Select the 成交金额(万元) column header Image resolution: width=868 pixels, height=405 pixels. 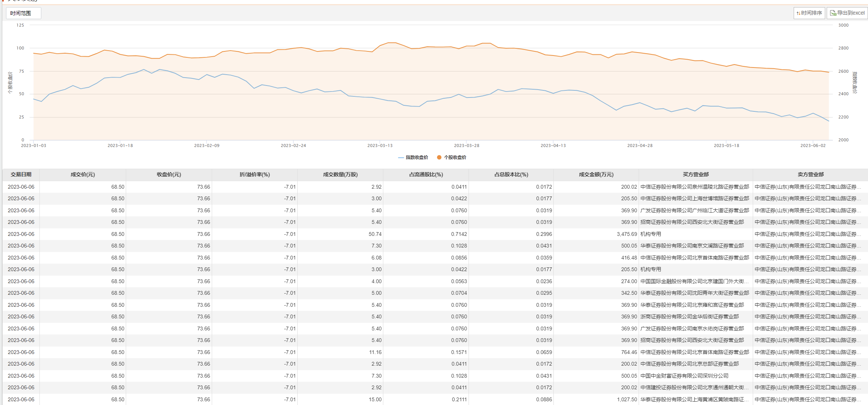[x=596, y=175]
